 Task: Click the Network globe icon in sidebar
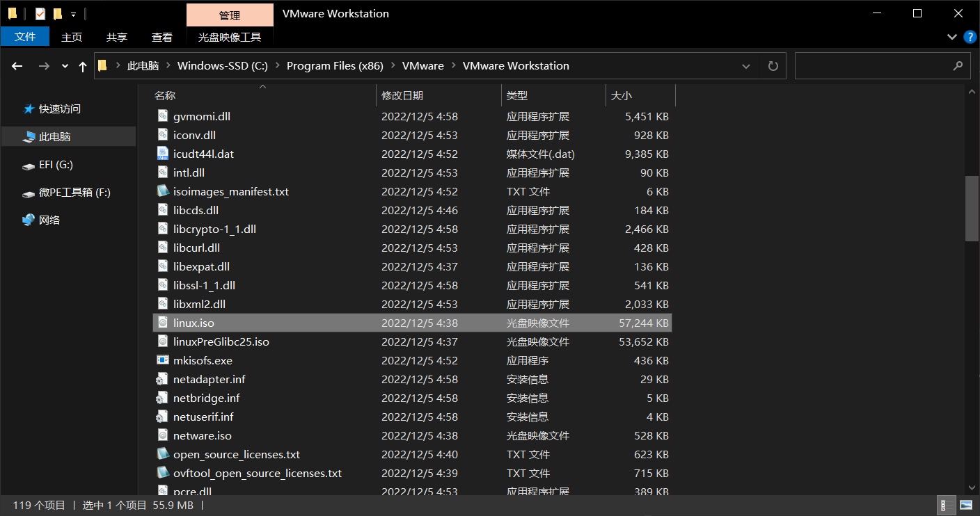[29, 220]
